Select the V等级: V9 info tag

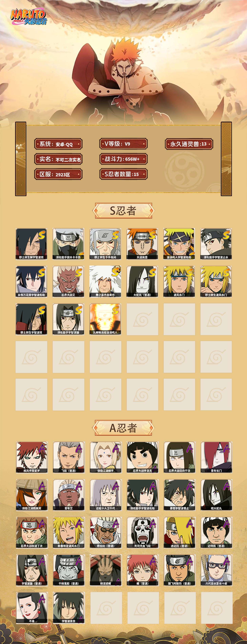point(123,144)
